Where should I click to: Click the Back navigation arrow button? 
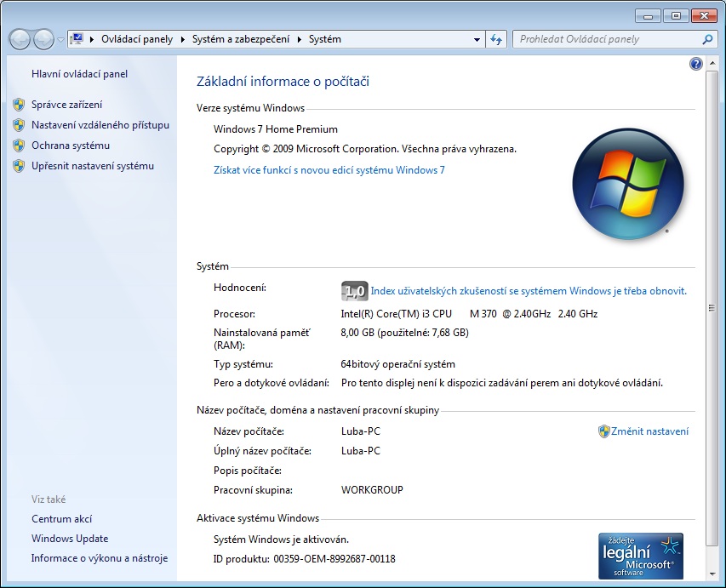pyautogui.click(x=20, y=39)
